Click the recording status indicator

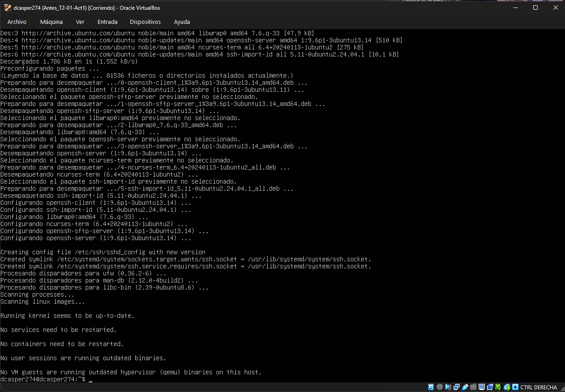click(x=490, y=387)
